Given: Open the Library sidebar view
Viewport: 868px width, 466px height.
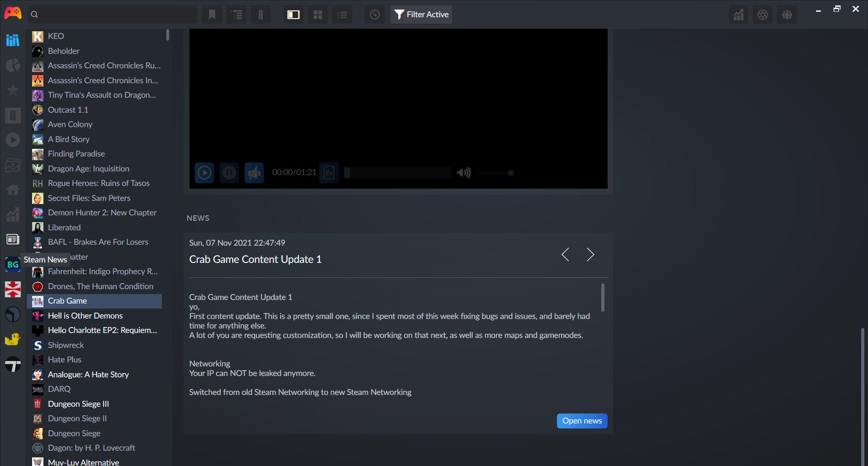Looking at the screenshot, I should (x=13, y=40).
